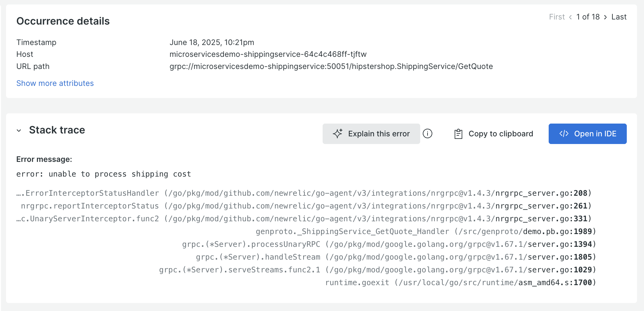This screenshot has height=311, width=644.
Task: Select the GetQuote URL path text
Action: point(331,66)
